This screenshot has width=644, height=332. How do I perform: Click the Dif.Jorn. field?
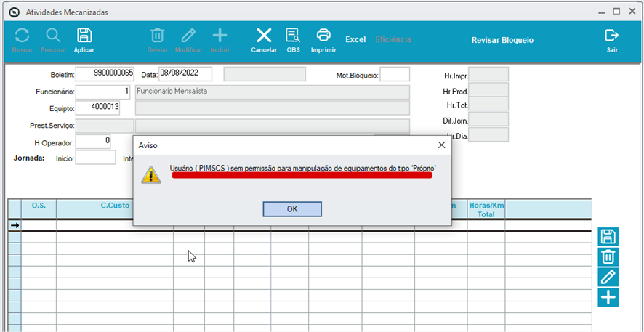488,119
